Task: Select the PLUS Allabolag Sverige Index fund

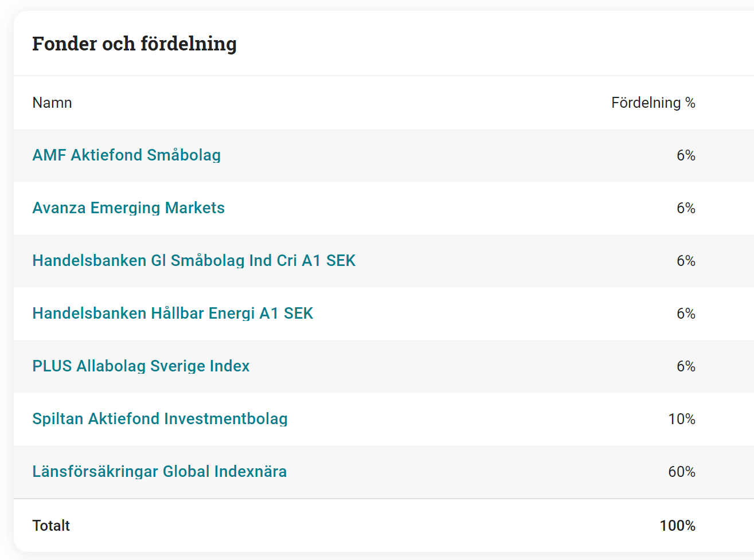Action: 141,366
